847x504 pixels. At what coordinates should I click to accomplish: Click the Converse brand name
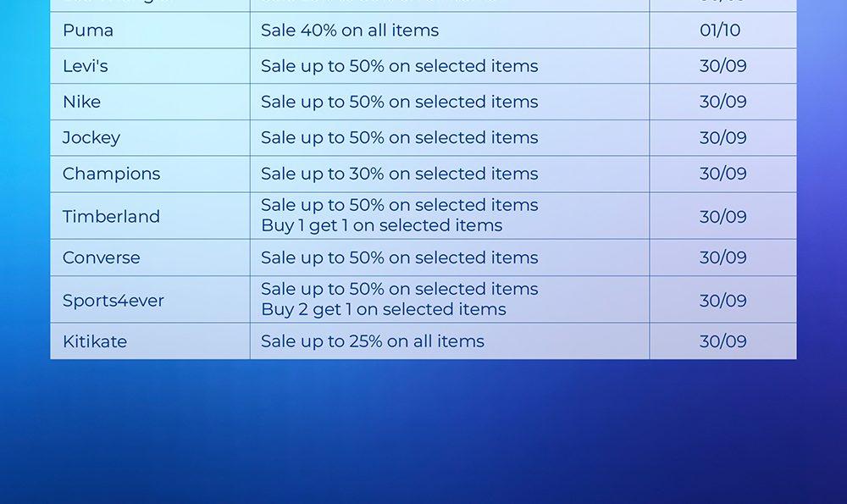click(x=102, y=258)
